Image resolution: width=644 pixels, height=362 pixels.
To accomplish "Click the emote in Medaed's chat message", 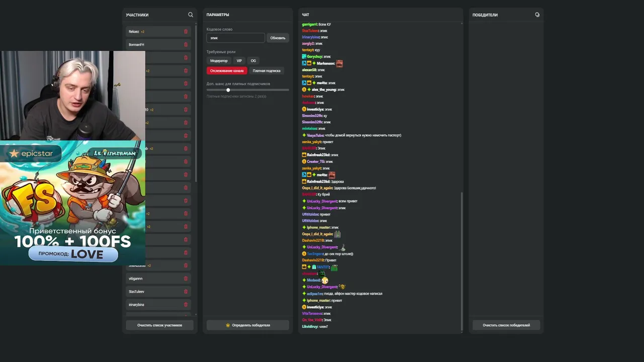I will tap(325, 280).
